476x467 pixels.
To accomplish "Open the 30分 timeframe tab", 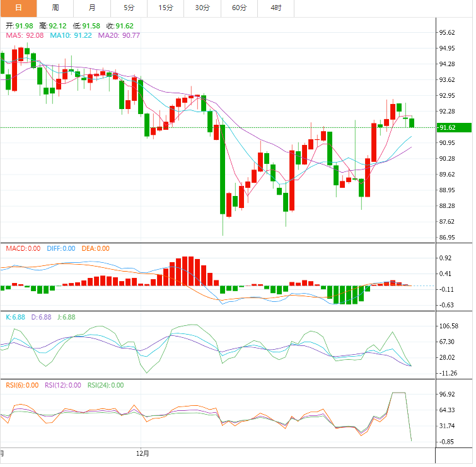I will (x=202, y=8).
